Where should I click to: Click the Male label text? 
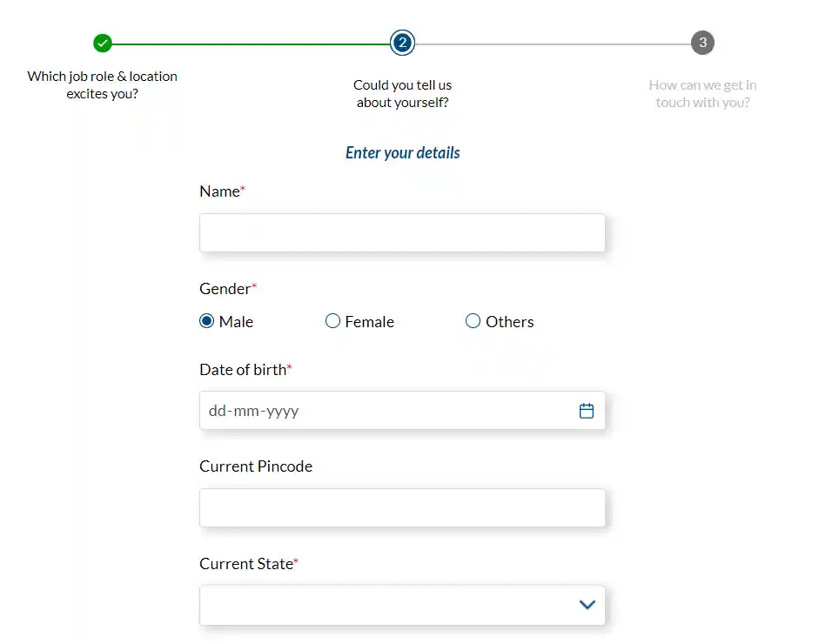tap(236, 321)
